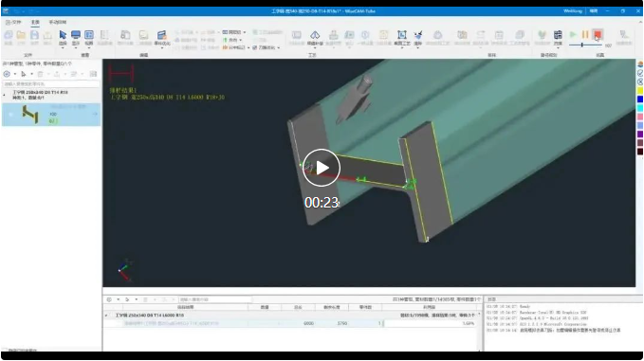Switch to the second ribbon tab (underlined)
Viewport: 644px width, 361px height.
coord(35,22)
